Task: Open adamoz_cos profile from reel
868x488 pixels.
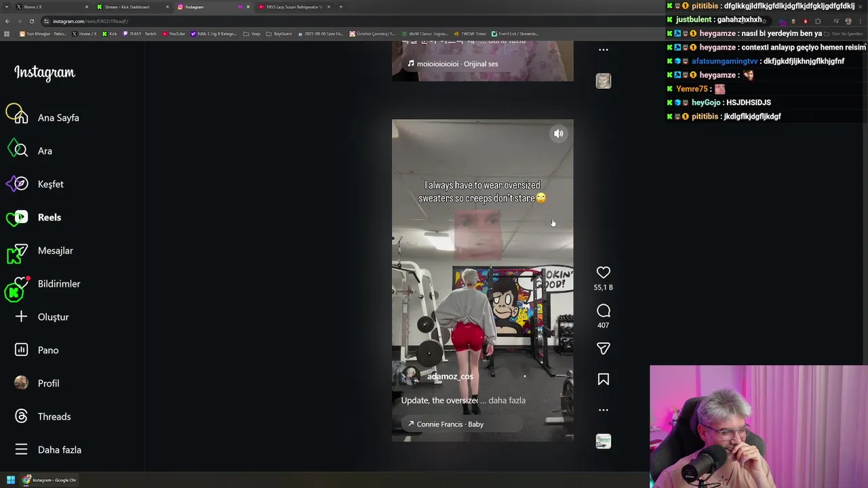Action: [450, 377]
